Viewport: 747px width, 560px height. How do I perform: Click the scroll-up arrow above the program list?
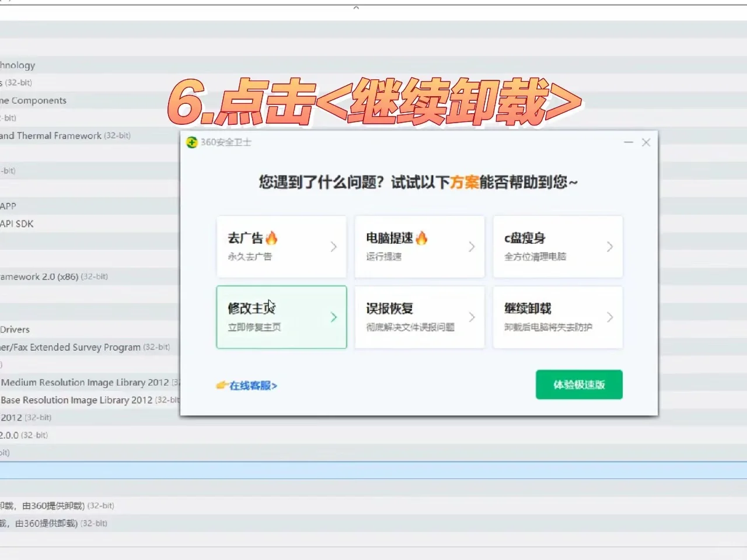coord(355,8)
